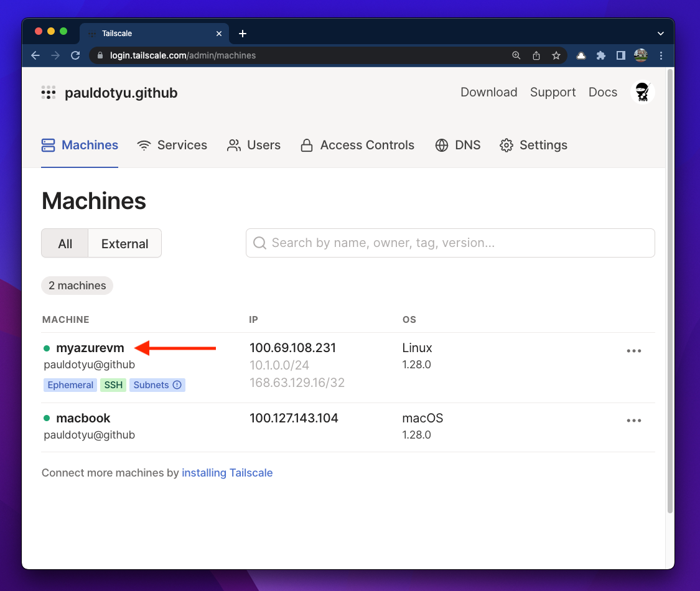Open the Docs link in header

(x=602, y=92)
